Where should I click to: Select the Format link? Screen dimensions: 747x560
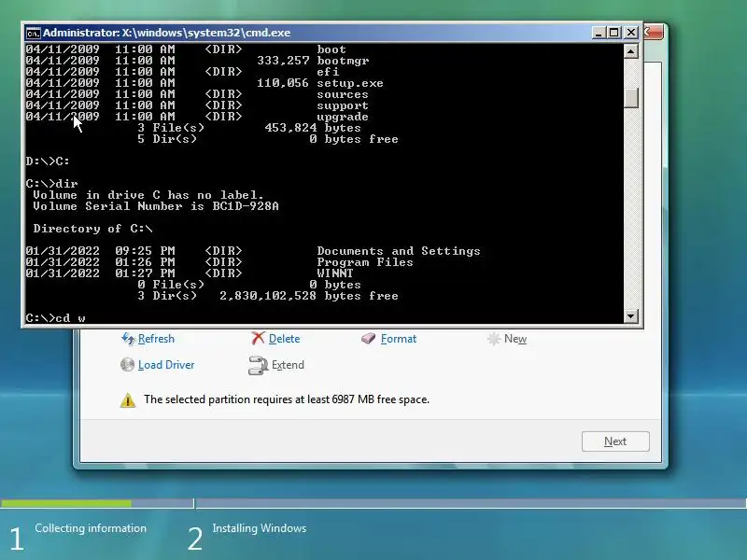pyautogui.click(x=399, y=339)
